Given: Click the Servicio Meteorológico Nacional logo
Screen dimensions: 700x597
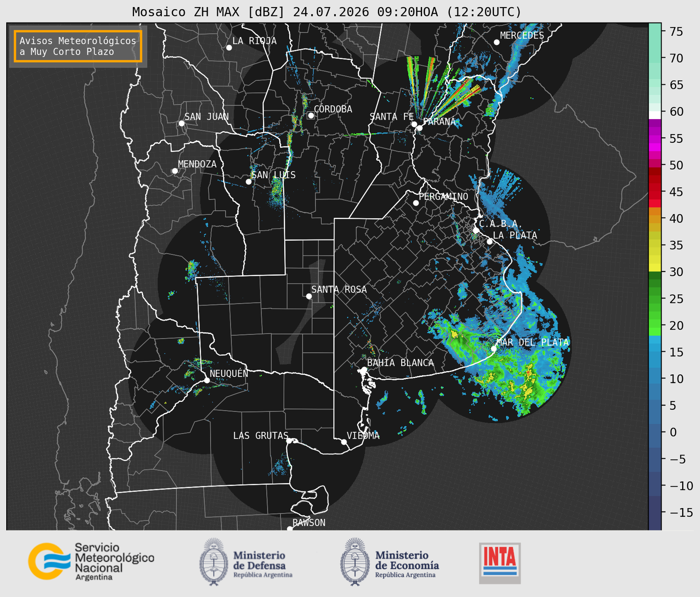Looking at the screenshot, I should pos(91,561).
